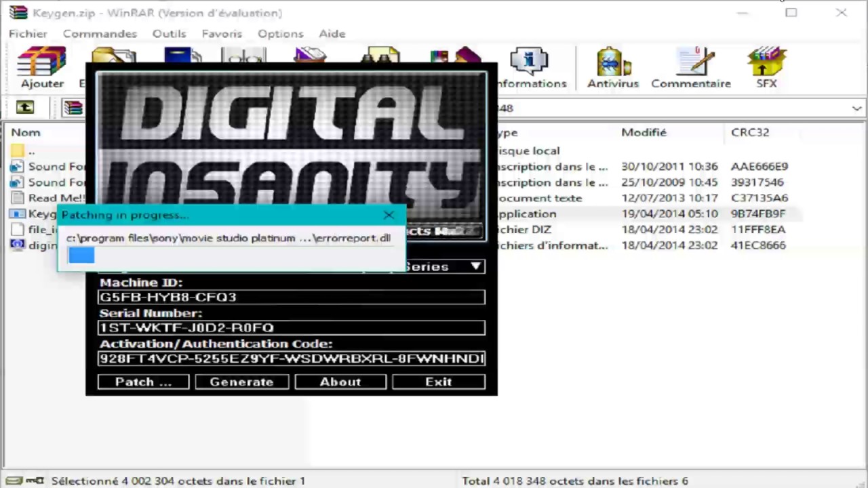Click the Patch ... button in keygen
868x488 pixels.
(x=144, y=382)
